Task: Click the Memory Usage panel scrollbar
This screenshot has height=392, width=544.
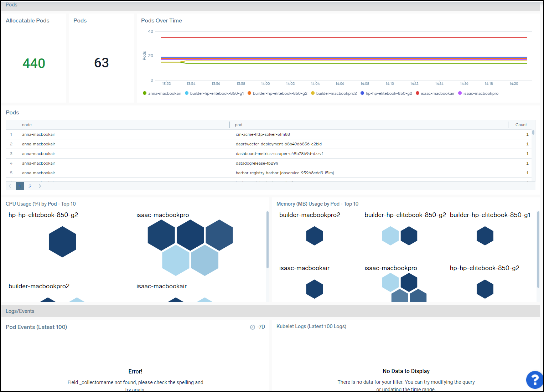Action: coord(538,249)
